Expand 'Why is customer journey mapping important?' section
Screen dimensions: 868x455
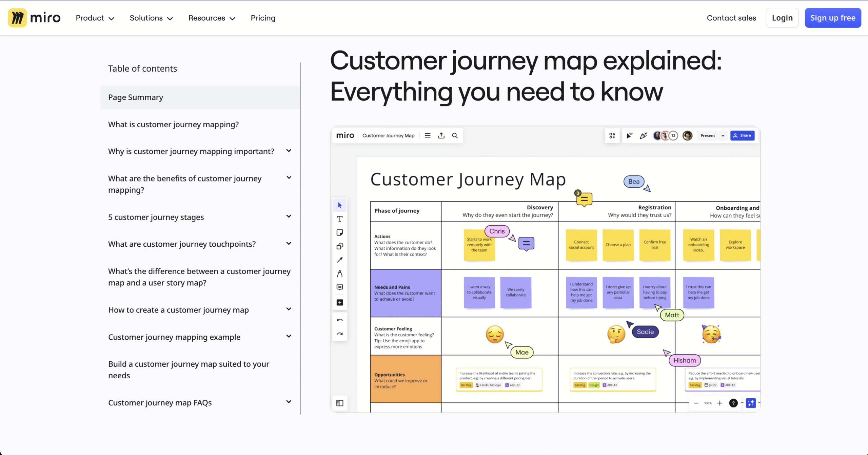tap(289, 151)
